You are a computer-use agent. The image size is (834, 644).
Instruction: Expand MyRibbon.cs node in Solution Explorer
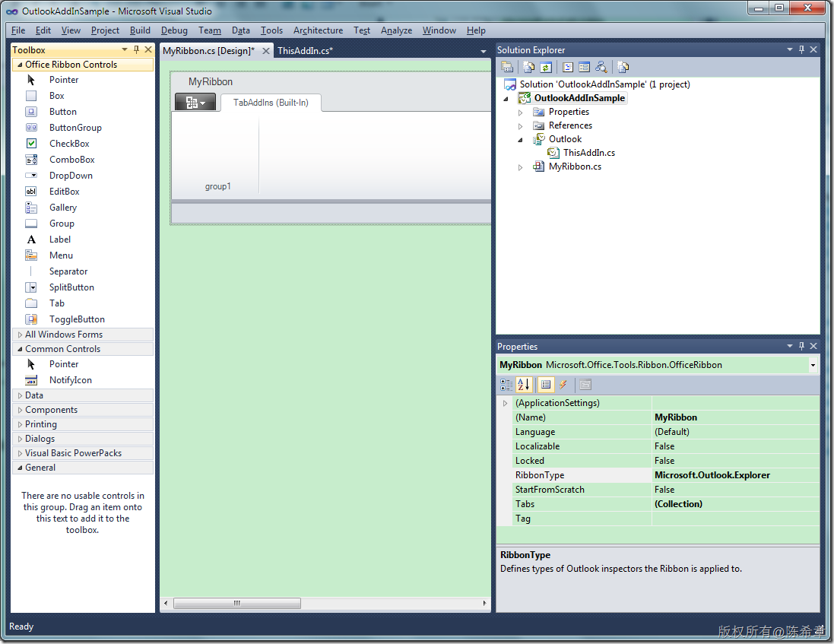[520, 167]
